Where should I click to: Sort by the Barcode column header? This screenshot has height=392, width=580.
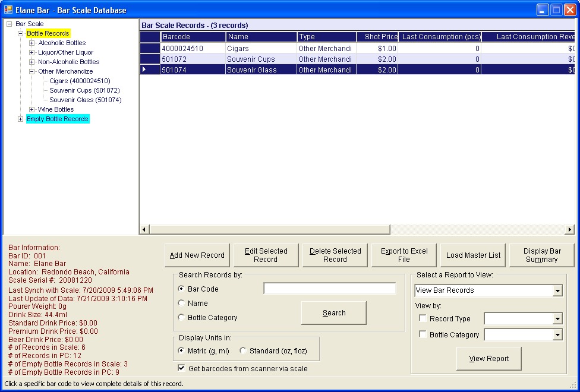pos(193,37)
